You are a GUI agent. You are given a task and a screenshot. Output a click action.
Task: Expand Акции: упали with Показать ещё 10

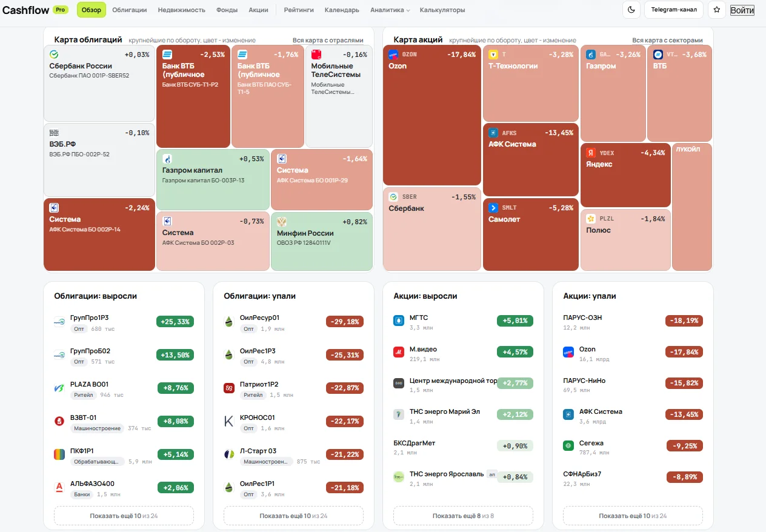click(633, 516)
